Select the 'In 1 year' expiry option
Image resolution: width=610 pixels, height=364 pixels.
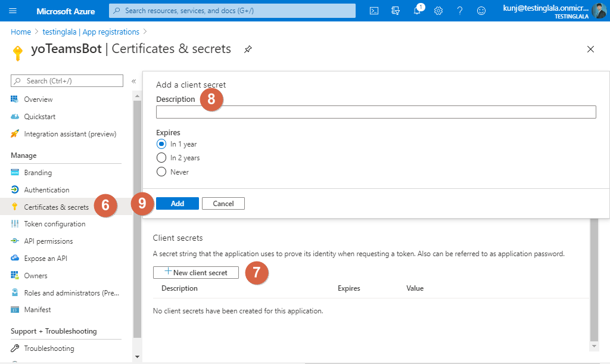pyautogui.click(x=161, y=144)
